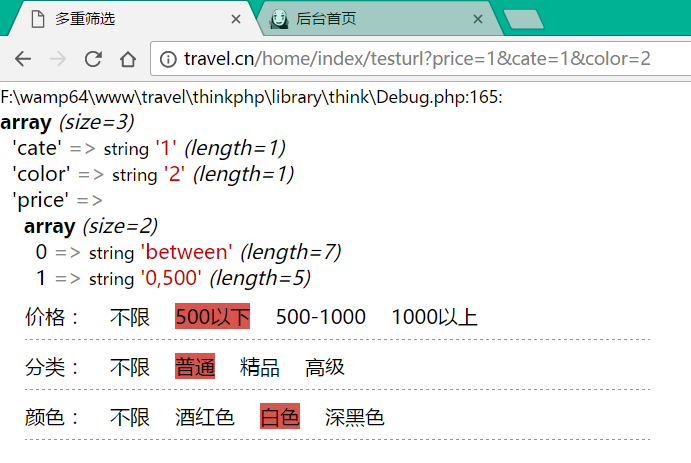Filter by 高级 category
The height and width of the screenshot is (463, 691).
(x=325, y=367)
